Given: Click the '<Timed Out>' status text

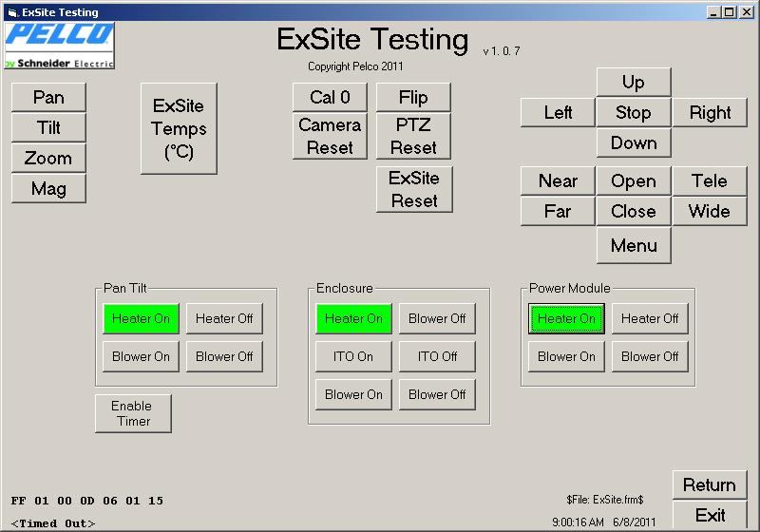Looking at the screenshot, I should 53,523.
